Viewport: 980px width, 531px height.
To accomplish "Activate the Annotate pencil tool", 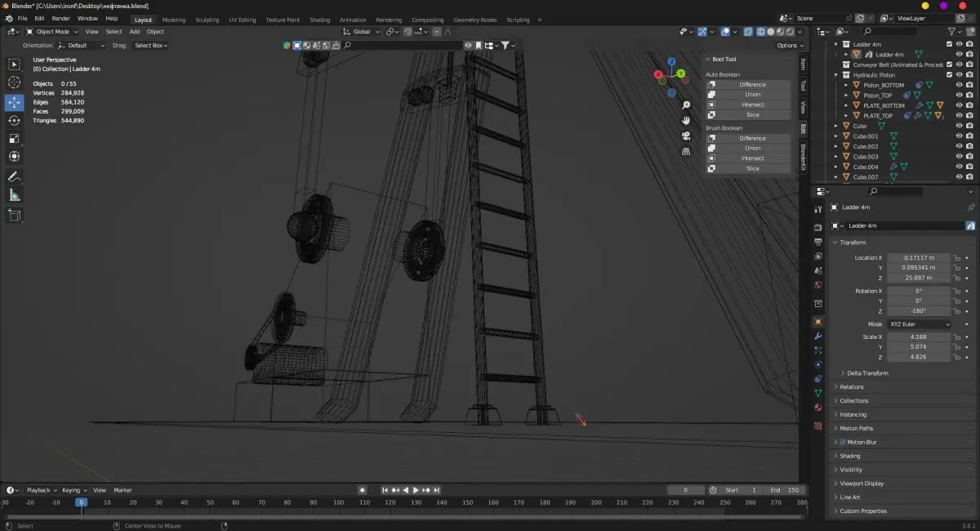I will pyautogui.click(x=14, y=176).
